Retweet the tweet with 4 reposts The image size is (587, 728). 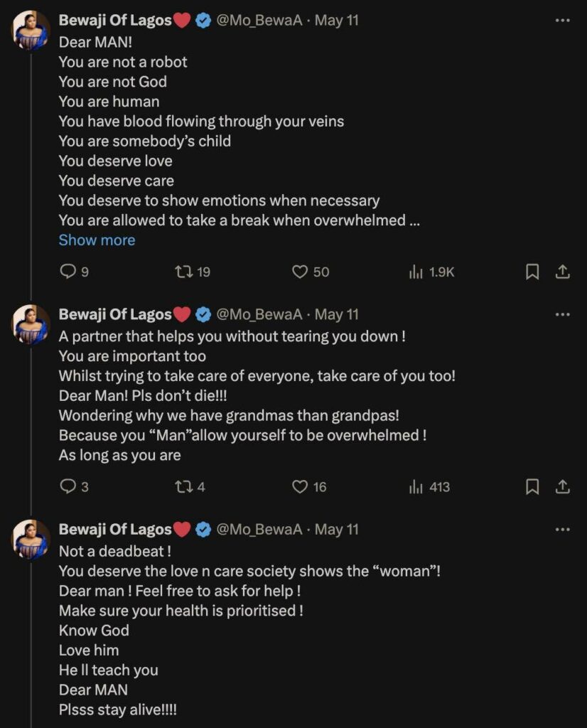point(184,487)
